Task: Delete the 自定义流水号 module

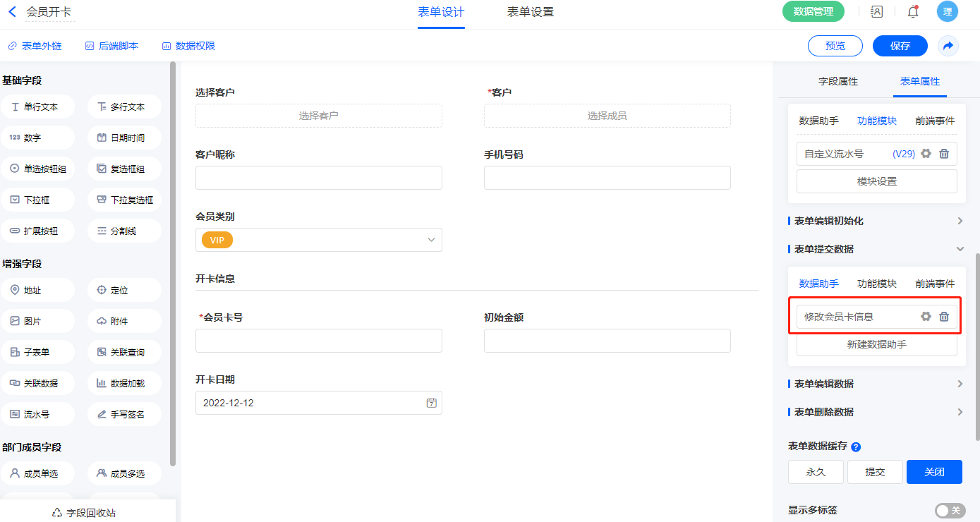Action: tap(944, 154)
